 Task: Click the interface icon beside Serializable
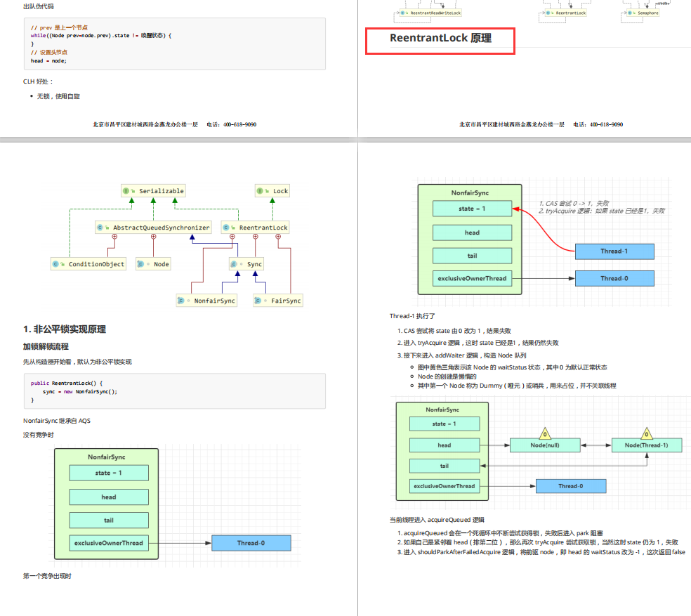[126, 191]
